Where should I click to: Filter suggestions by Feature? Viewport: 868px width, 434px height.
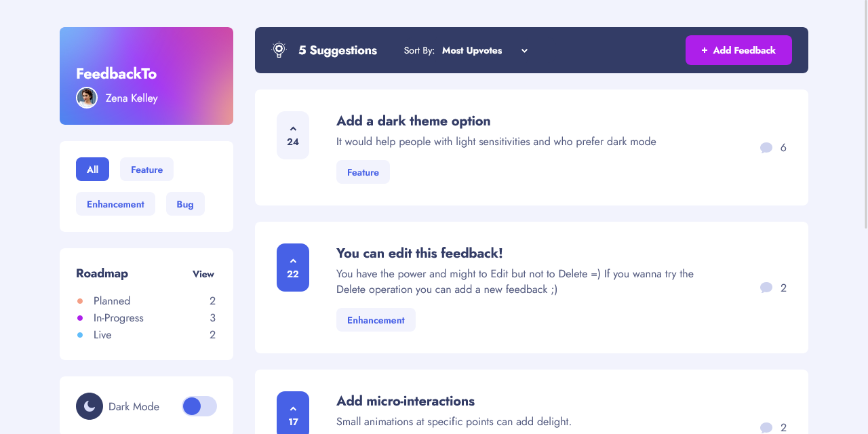click(x=146, y=169)
